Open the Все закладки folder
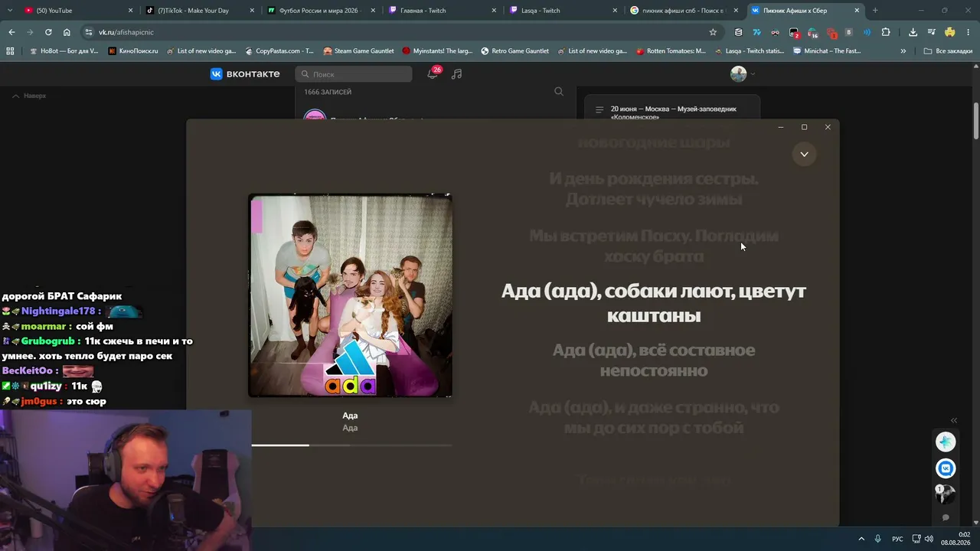This screenshot has width=980, height=551. click(948, 51)
